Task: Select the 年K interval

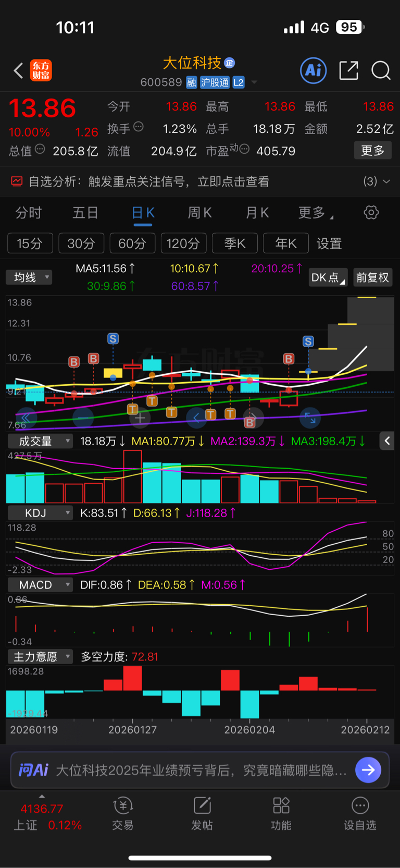Action: tap(286, 243)
